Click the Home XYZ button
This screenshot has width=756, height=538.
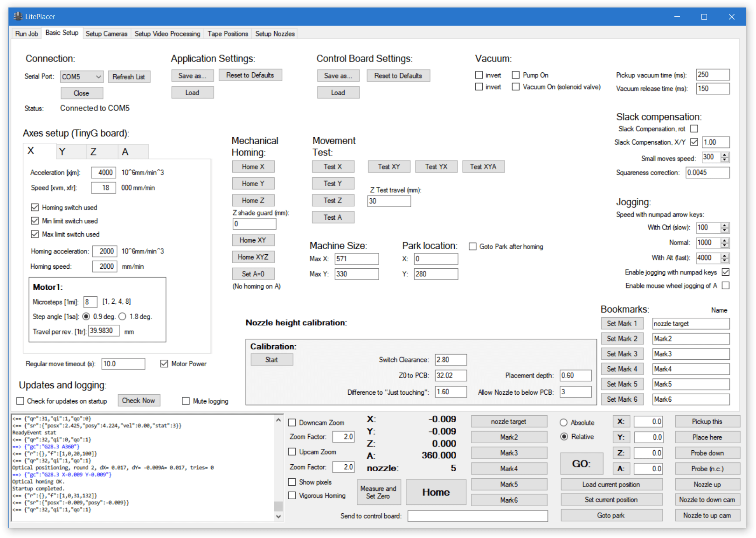pos(253,257)
